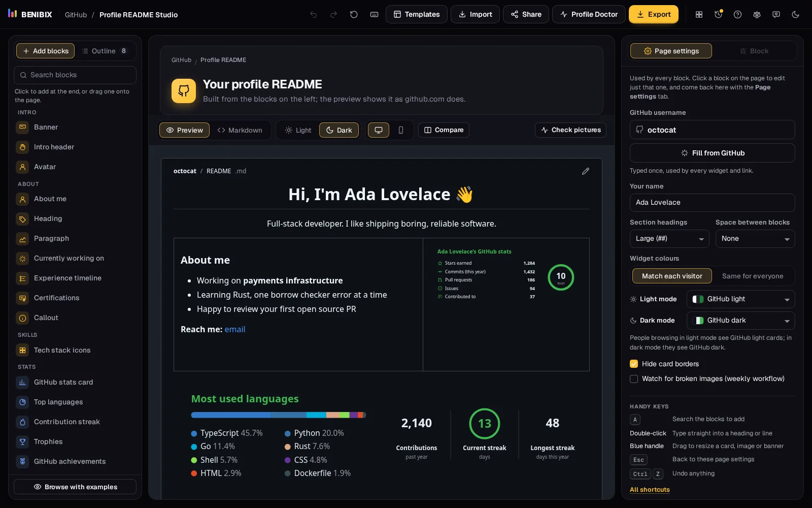Open the apps grid icon
The image size is (812, 508).
[x=699, y=15]
